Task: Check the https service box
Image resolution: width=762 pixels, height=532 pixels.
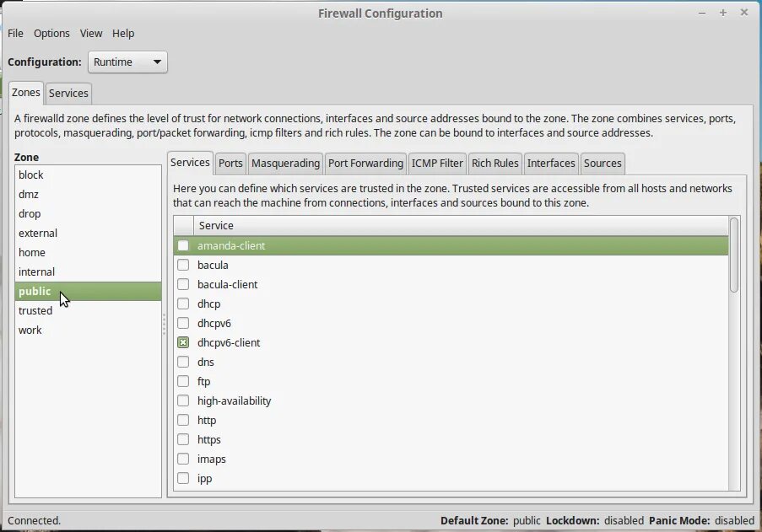Action: click(x=183, y=439)
